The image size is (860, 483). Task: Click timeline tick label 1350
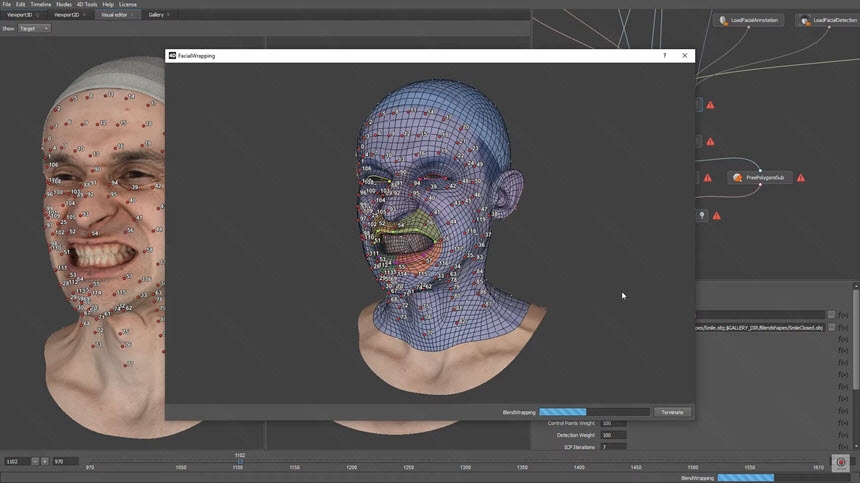click(x=522, y=468)
